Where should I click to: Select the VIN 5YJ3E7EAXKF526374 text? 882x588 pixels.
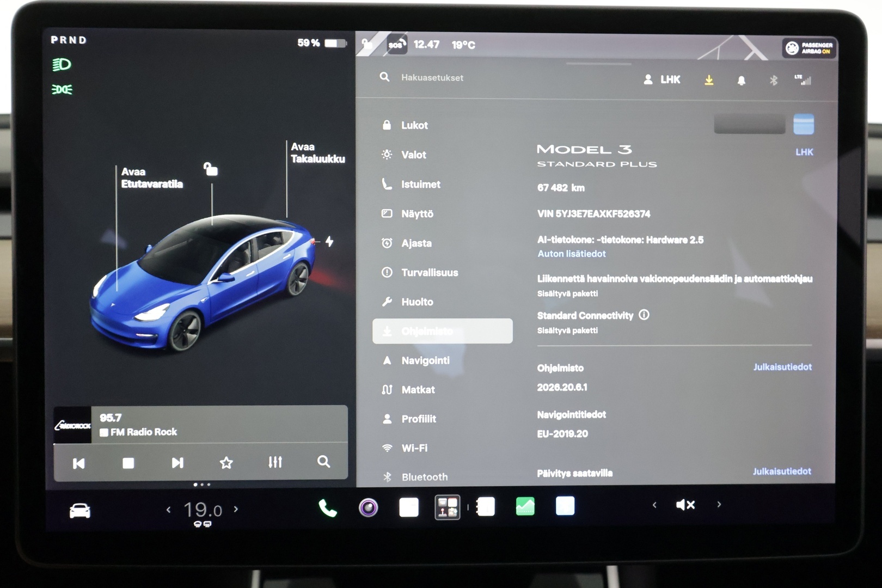pos(593,214)
